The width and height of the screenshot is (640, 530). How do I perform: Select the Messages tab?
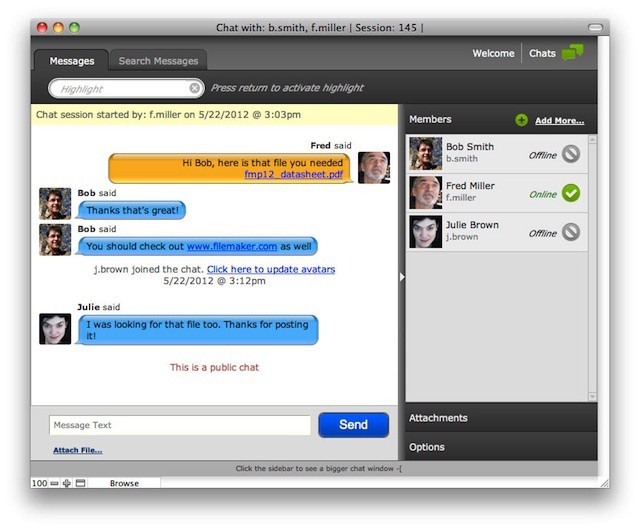point(71,61)
